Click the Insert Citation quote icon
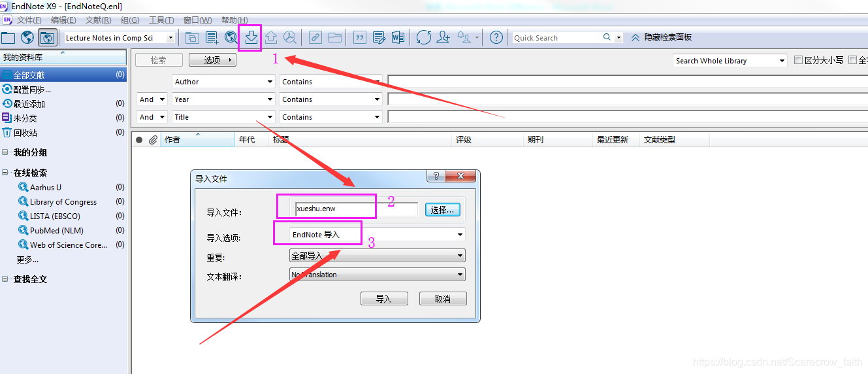 tap(359, 38)
